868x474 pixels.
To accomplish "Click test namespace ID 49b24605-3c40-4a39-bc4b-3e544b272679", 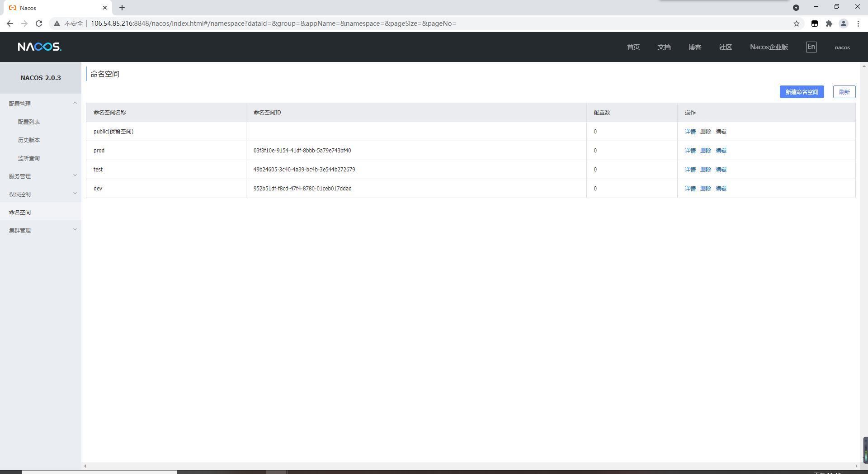I will point(304,170).
